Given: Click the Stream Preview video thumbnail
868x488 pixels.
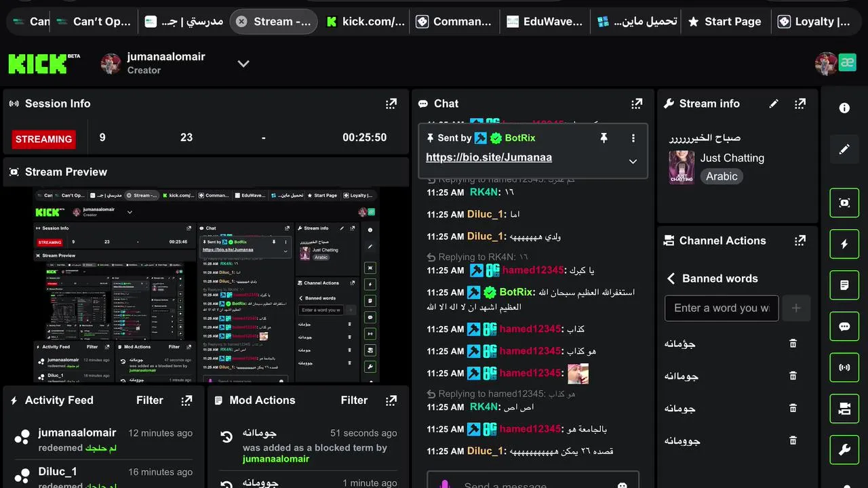Looking at the screenshot, I should pyautogui.click(x=205, y=285).
